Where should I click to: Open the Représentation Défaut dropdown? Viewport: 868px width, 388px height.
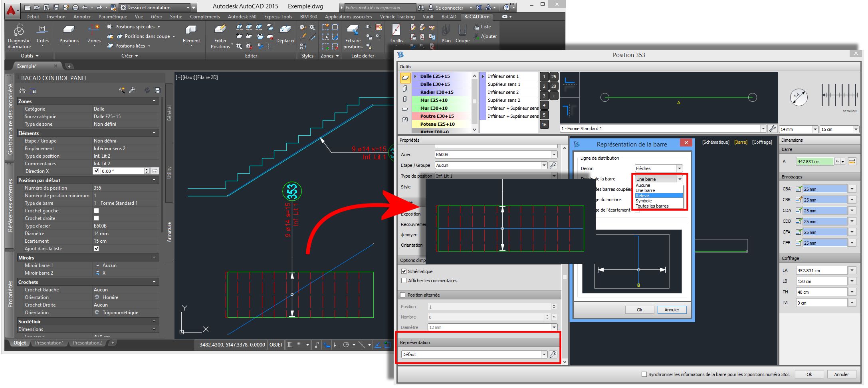coord(544,354)
